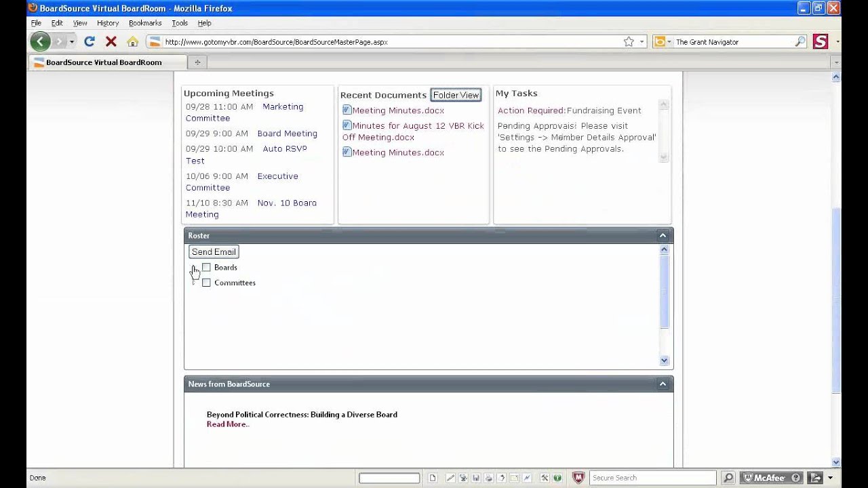The width and height of the screenshot is (868, 488).
Task: Open the address bar dropdown arrow
Action: click(642, 42)
